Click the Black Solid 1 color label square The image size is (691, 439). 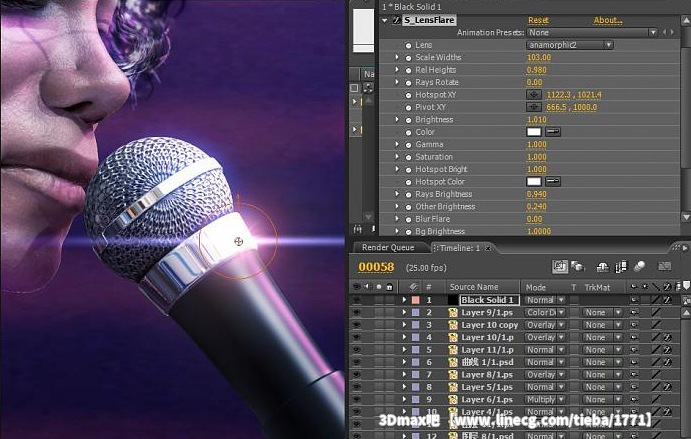point(416,300)
